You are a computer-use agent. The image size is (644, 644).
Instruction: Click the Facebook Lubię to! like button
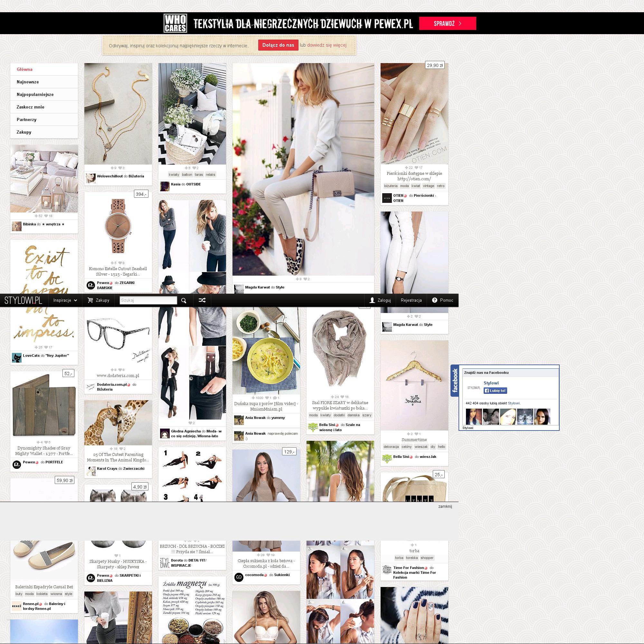[495, 391]
